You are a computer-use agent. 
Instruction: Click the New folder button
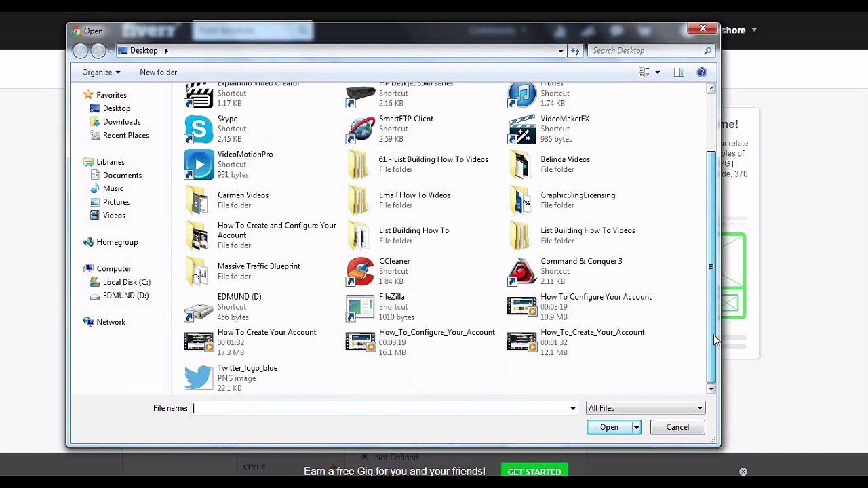158,73
